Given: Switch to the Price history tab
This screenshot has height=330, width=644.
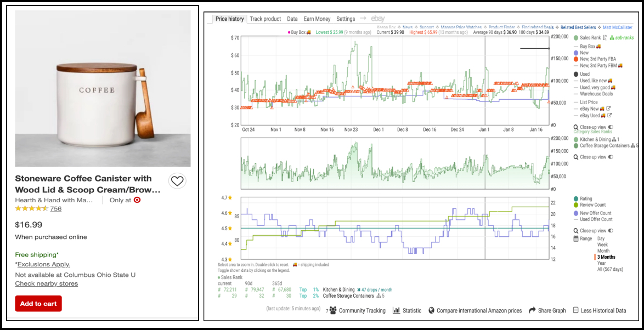Looking at the screenshot, I should (x=230, y=19).
